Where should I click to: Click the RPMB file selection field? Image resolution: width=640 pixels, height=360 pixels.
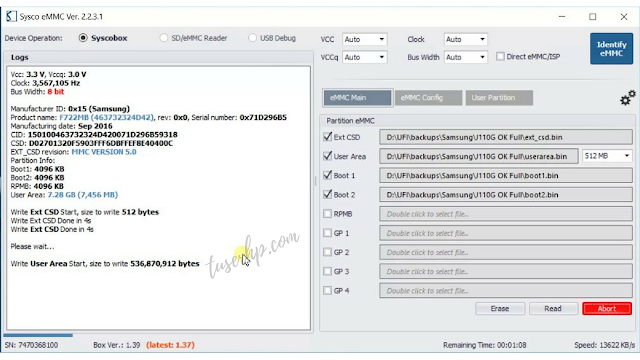506,214
